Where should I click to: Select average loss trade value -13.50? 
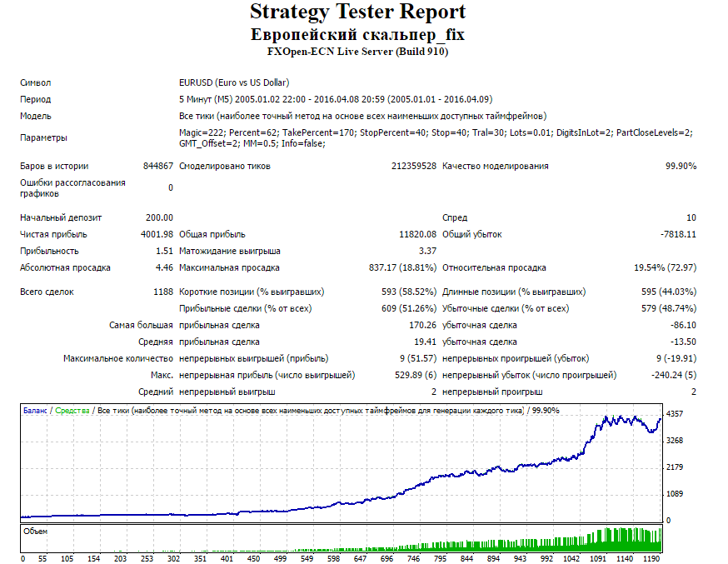click(683, 342)
